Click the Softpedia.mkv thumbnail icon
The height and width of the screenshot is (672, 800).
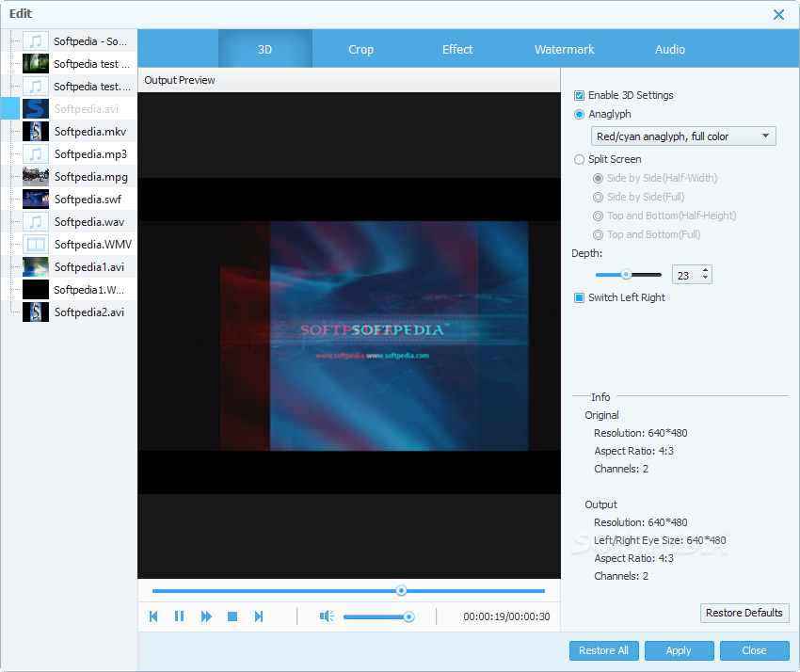36,132
